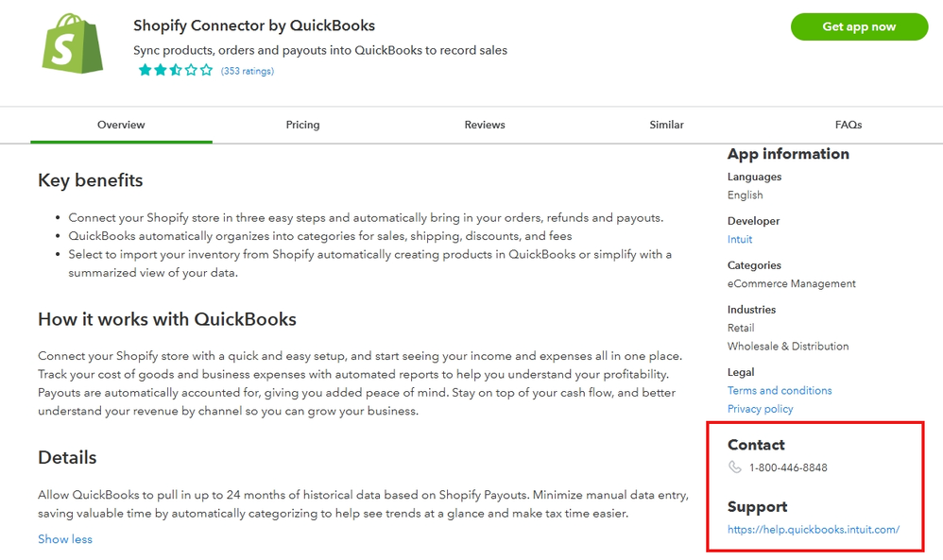The width and height of the screenshot is (943, 560).
Task: Open the Intuit developer link
Action: coord(740,240)
